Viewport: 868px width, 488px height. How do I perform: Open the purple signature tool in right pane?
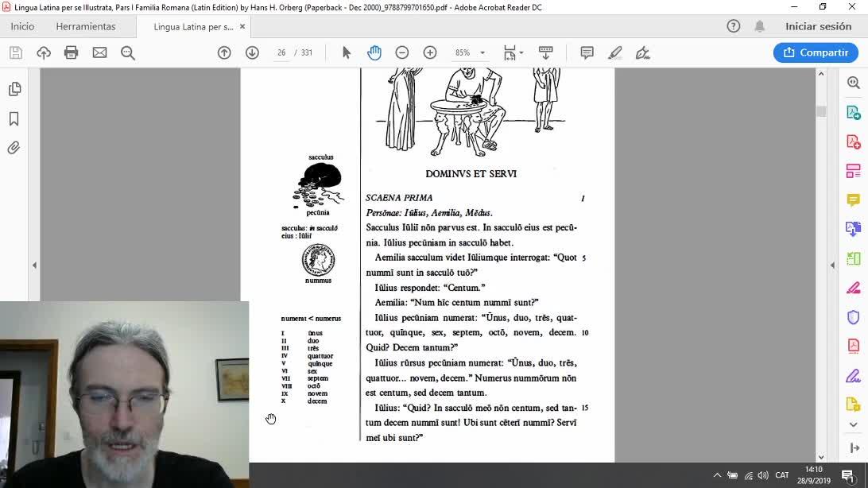pyautogui.click(x=853, y=376)
